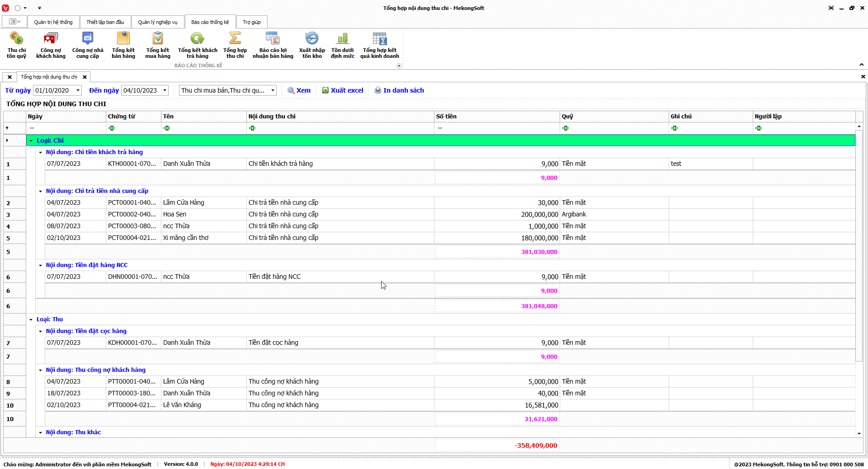
Task: Open Tồn dưới định mức report
Action: click(342, 45)
